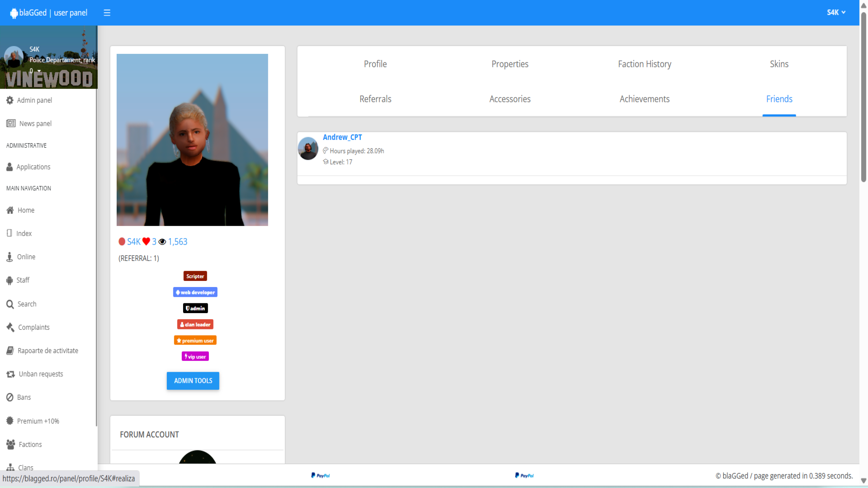The height and width of the screenshot is (488, 868).
Task: Click the Home house icon in sidebar
Action: pos(10,210)
